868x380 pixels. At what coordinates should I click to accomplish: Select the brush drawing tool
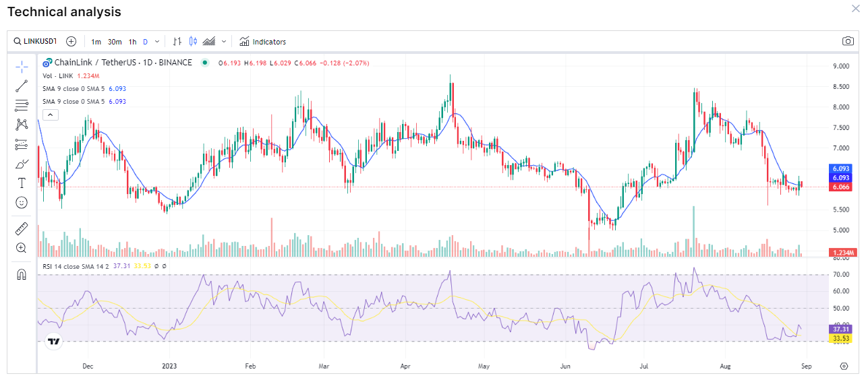coord(22,164)
